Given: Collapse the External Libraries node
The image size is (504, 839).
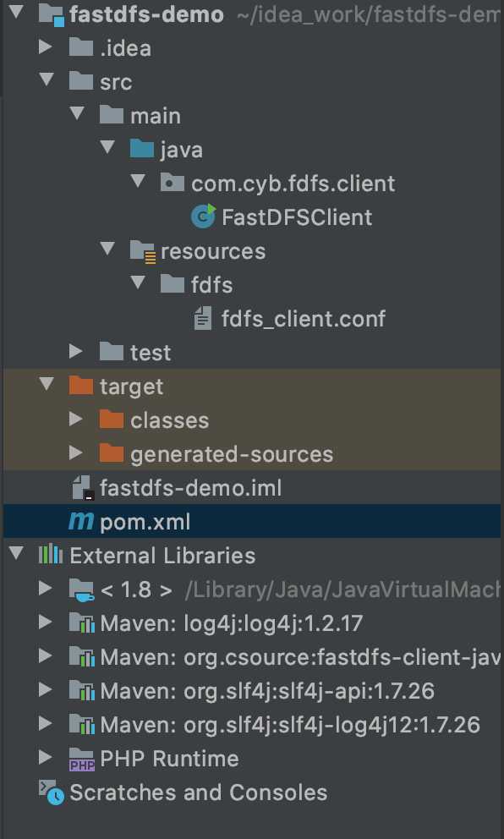Looking at the screenshot, I should [x=17, y=554].
